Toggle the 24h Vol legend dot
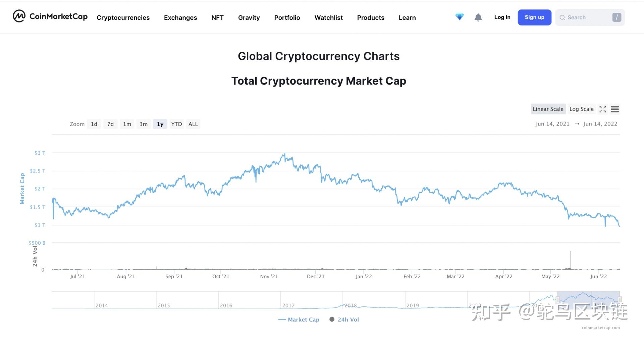Image resolution: width=644 pixels, height=338 pixels. 332,320
